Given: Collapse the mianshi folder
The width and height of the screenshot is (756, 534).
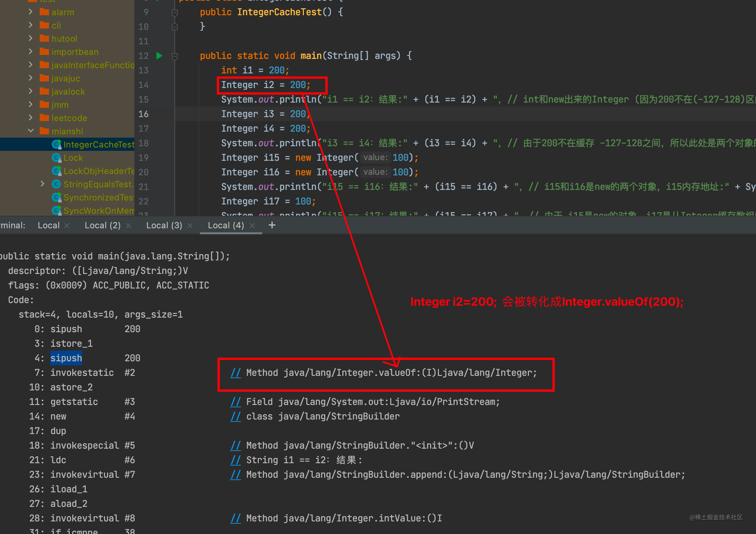Looking at the screenshot, I should click(x=31, y=131).
